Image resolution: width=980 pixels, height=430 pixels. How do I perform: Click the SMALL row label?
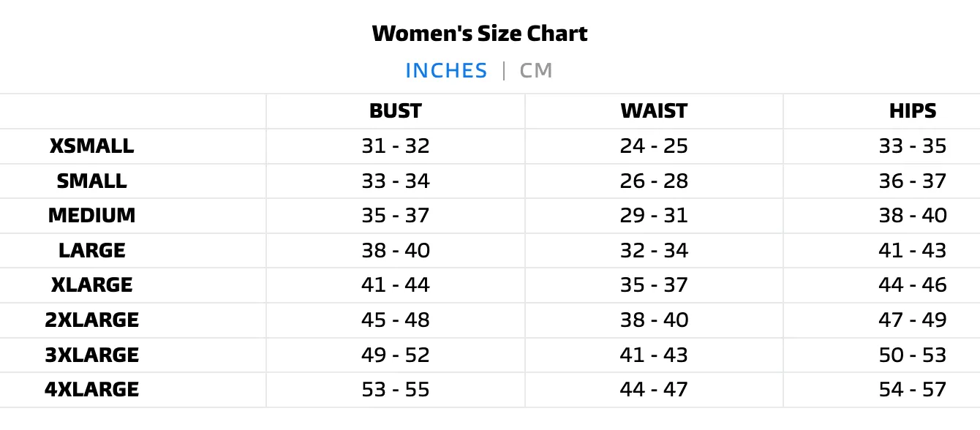pos(92,181)
